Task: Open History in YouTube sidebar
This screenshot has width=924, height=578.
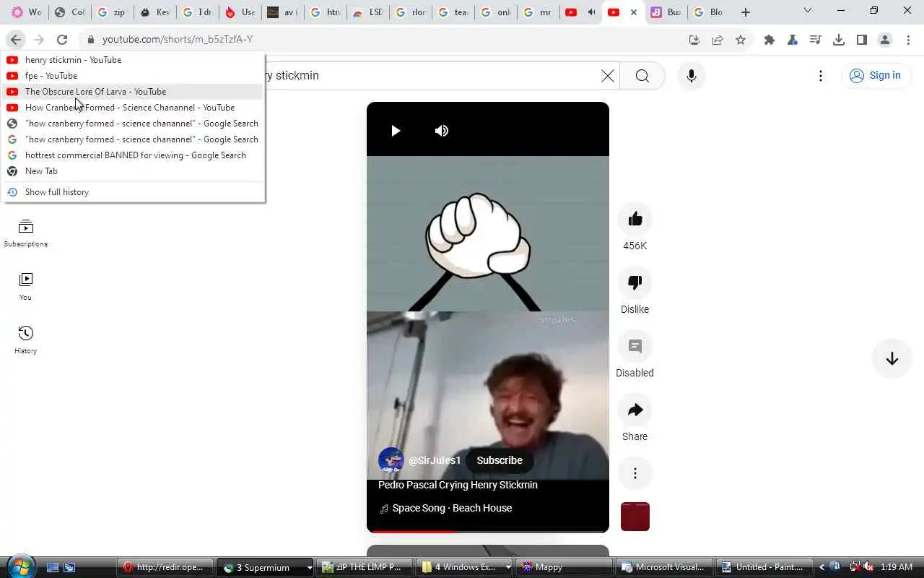Action: pyautogui.click(x=25, y=340)
